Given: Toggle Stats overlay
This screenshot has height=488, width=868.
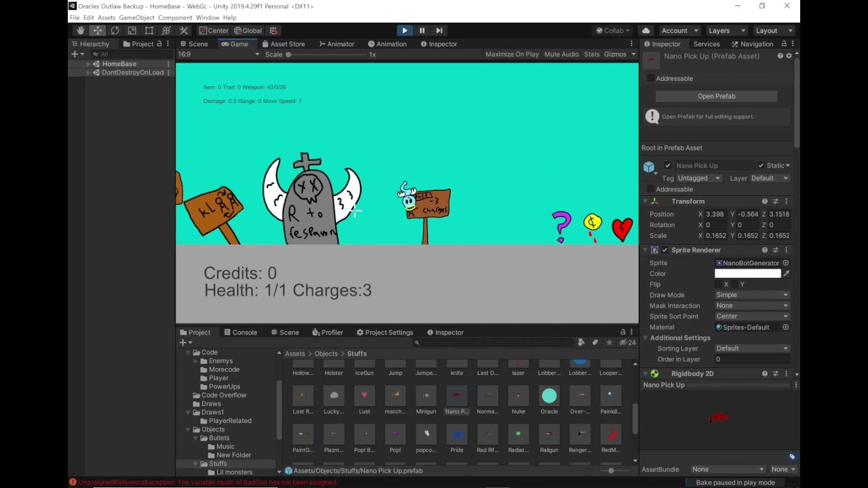Looking at the screenshot, I should 592,54.
